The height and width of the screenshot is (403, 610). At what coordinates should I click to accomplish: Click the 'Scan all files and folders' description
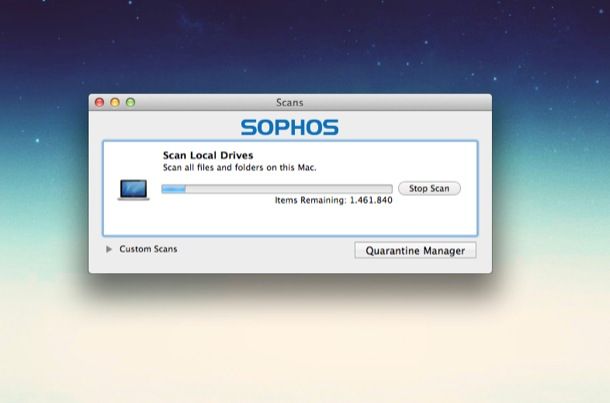click(228, 168)
